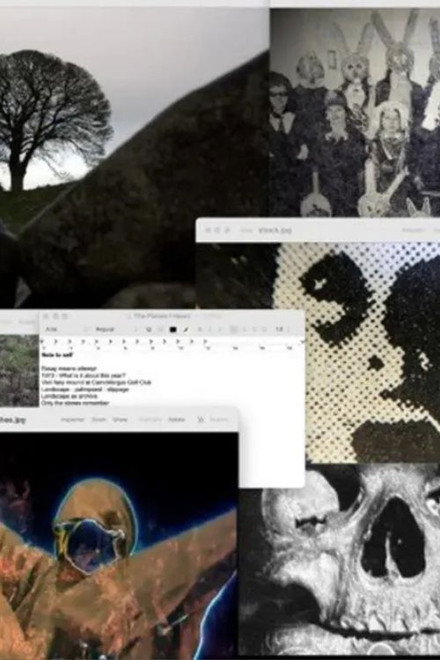Click the Inspector toolbar button in Preview
The width and height of the screenshot is (440, 660).
click(72, 420)
